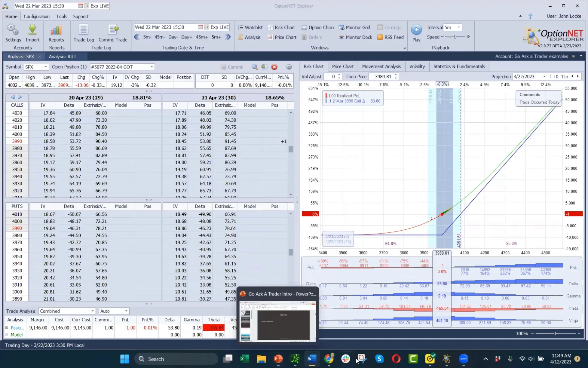
Task: Open the Option Chain window
Action: click(317, 27)
